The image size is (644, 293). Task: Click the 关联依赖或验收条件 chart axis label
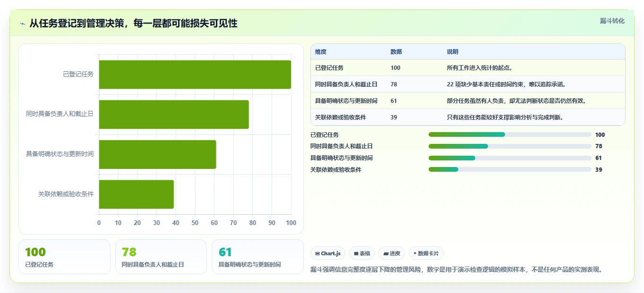click(66, 194)
